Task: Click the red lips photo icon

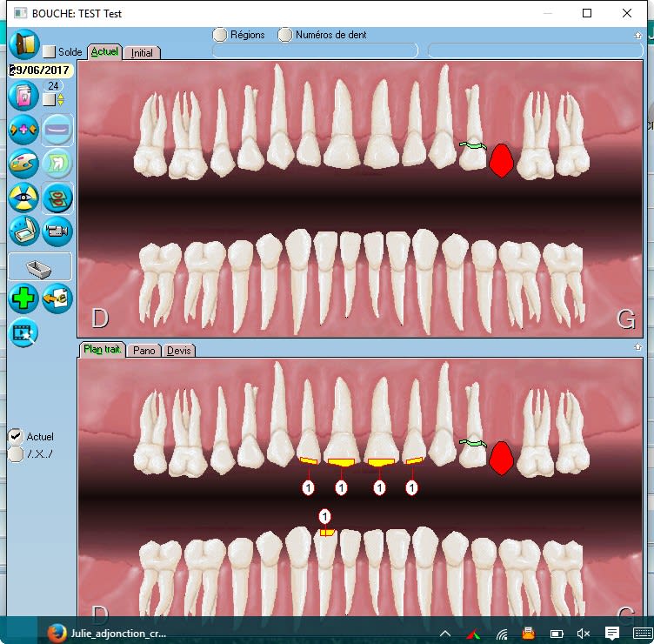Action: (57, 198)
